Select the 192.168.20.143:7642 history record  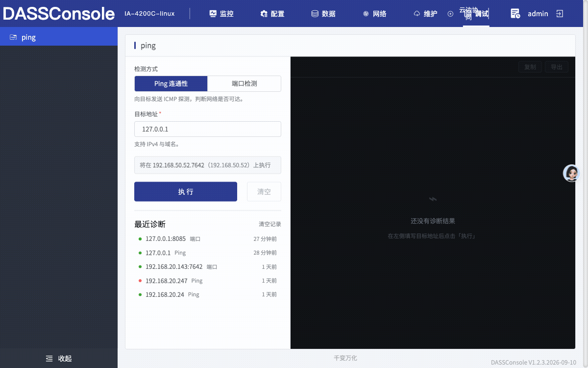208,267
